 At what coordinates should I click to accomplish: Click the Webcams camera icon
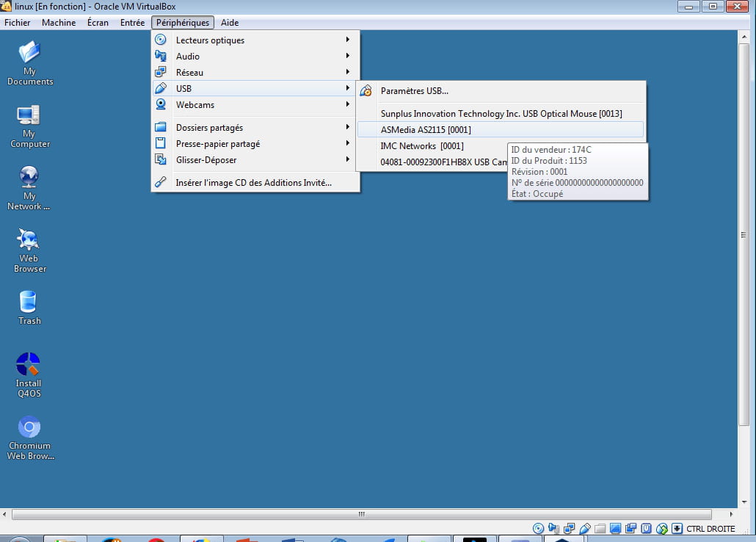tap(161, 104)
